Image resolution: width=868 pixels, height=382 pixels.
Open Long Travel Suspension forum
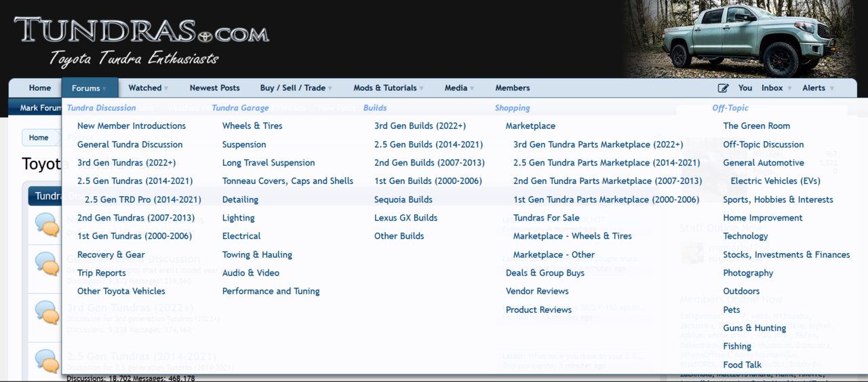pyautogui.click(x=269, y=163)
